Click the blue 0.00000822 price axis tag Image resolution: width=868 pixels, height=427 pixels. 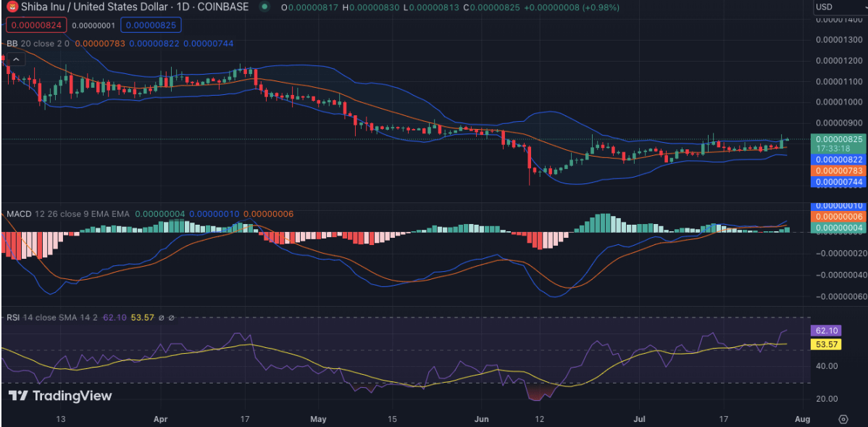pos(838,159)
